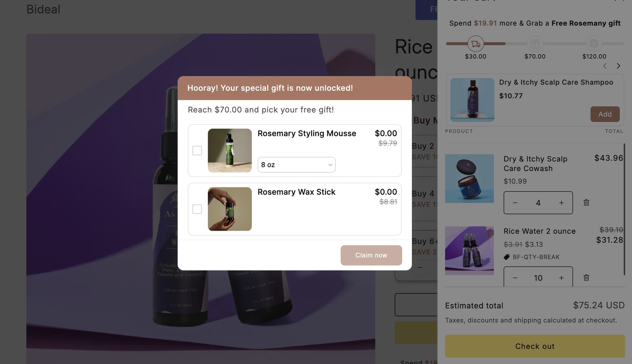The image size is (632, 364).
Task: Click the $70.00 gift milestone icon
Action: tap(535, 43)
